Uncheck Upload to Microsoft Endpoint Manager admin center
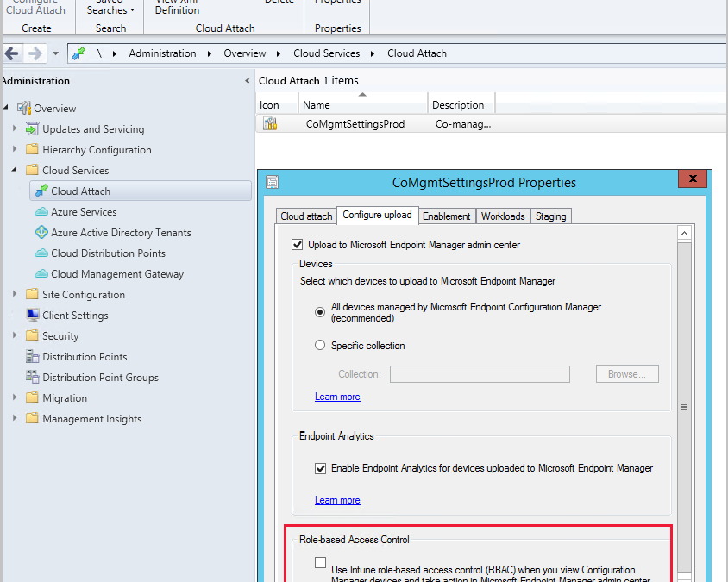The height and width of the screenshot is (582, 728). click(297, 245)
